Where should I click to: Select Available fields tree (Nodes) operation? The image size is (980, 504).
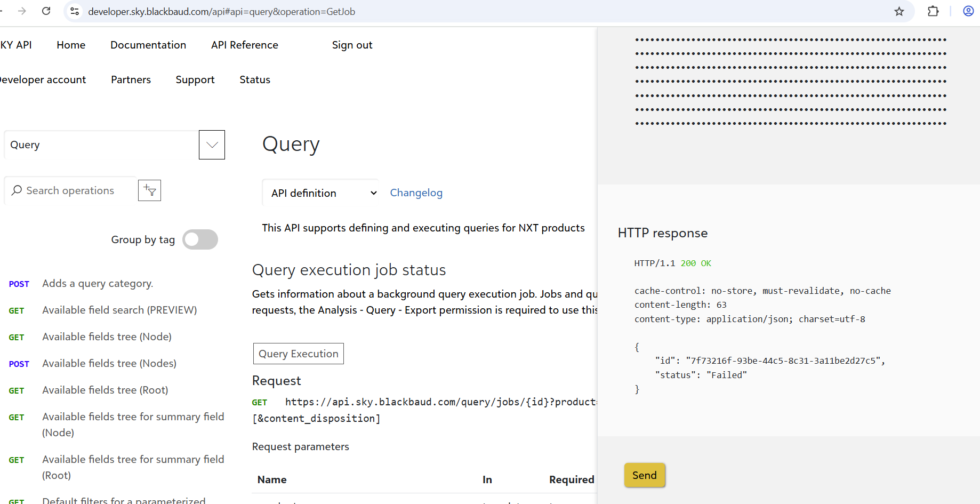pyautogui.click(x=109, y=363)
